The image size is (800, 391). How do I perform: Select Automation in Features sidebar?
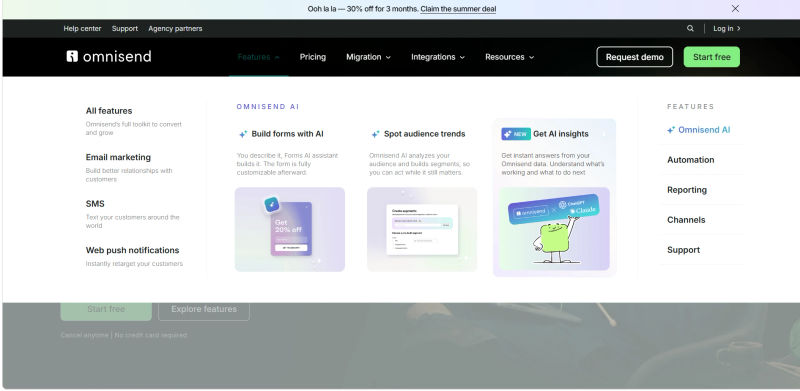690,160
